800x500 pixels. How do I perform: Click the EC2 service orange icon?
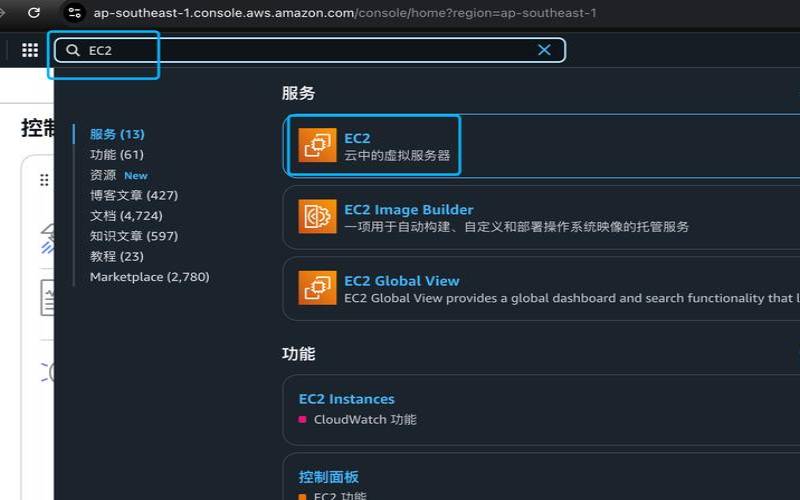coord(317,145)
